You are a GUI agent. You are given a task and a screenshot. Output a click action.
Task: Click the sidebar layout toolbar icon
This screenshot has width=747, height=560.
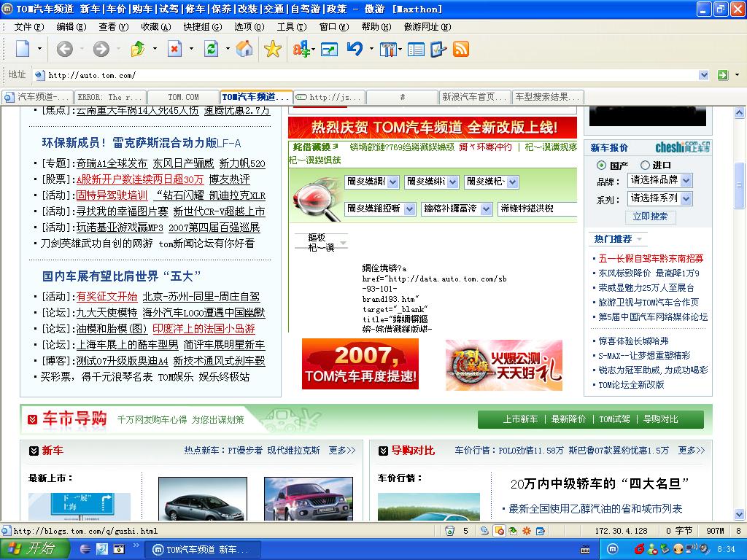(416, 49)
